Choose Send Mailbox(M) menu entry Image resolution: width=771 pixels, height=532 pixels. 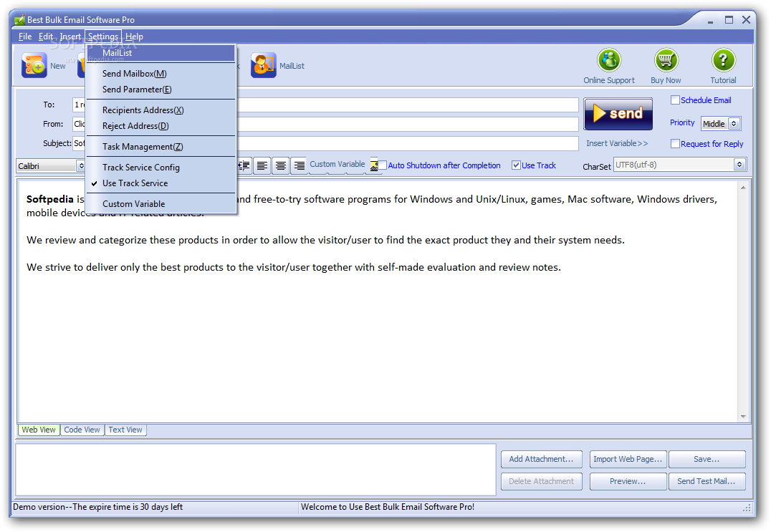161,74
